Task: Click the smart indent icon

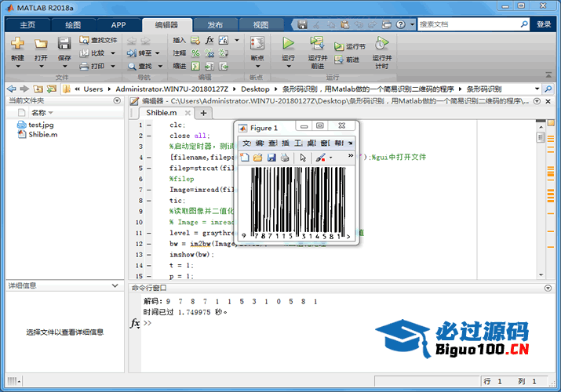Action: click(x=195, y=66)
